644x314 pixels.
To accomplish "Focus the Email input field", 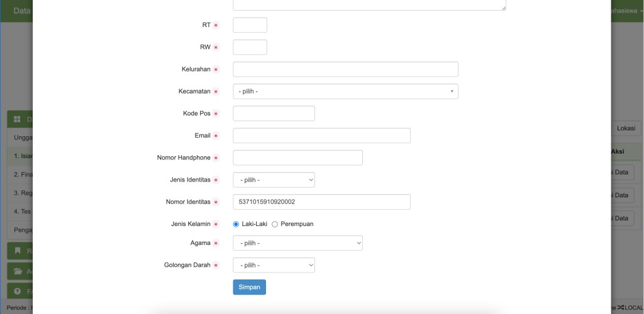I will 321,136.
